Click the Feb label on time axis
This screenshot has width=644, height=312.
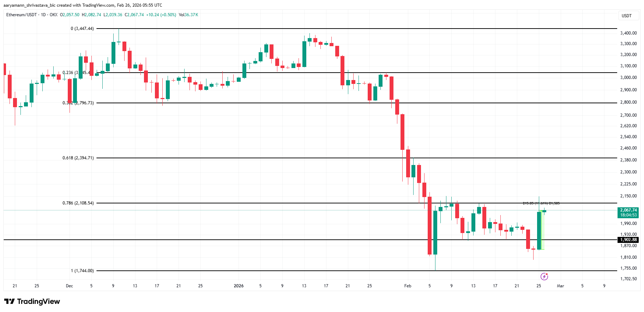[x=408, y=286]
